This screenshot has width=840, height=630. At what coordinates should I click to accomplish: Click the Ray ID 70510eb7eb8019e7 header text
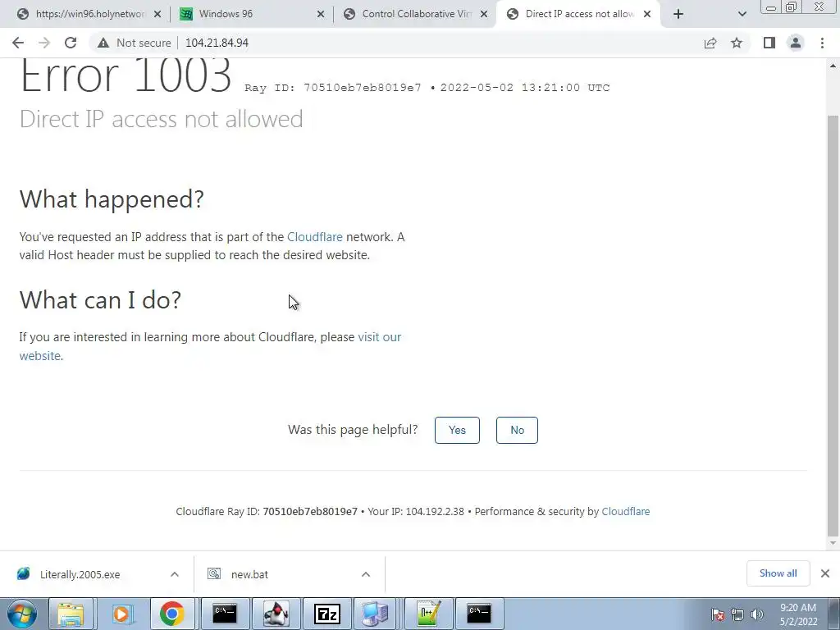pos(333,88)
